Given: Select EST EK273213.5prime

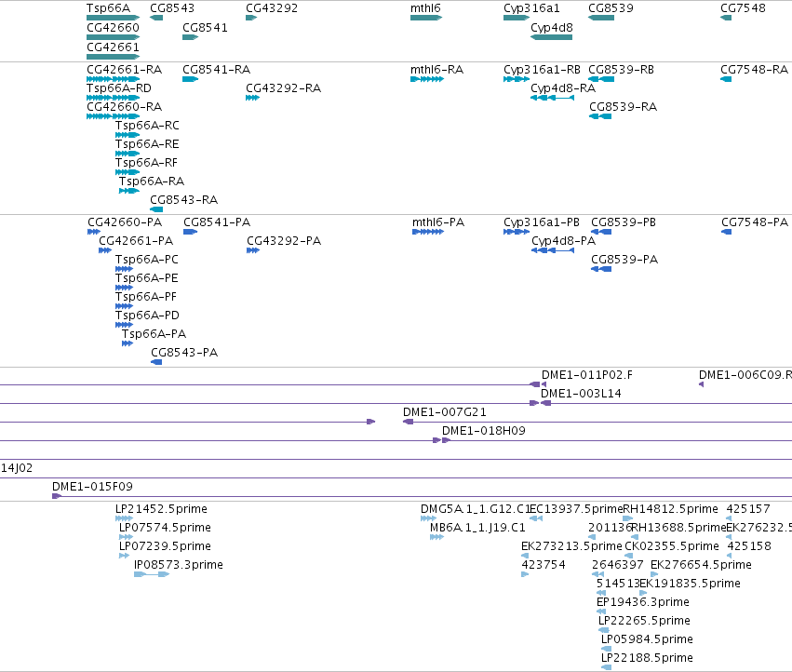Looking at the screenshot, I should (525, 556).
